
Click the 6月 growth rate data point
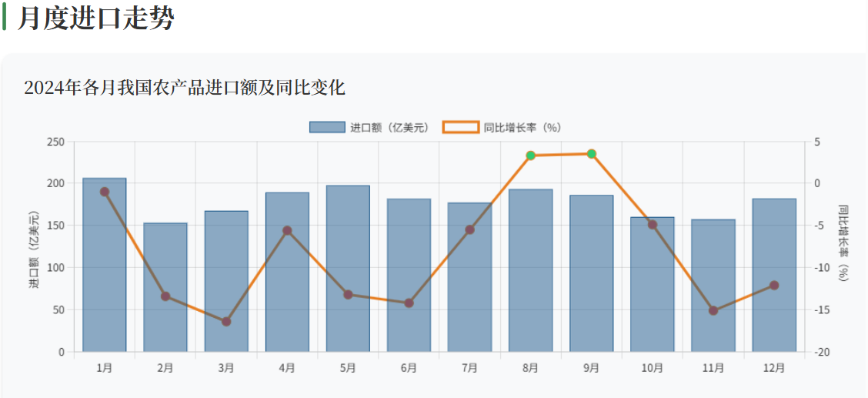point(409,303)
